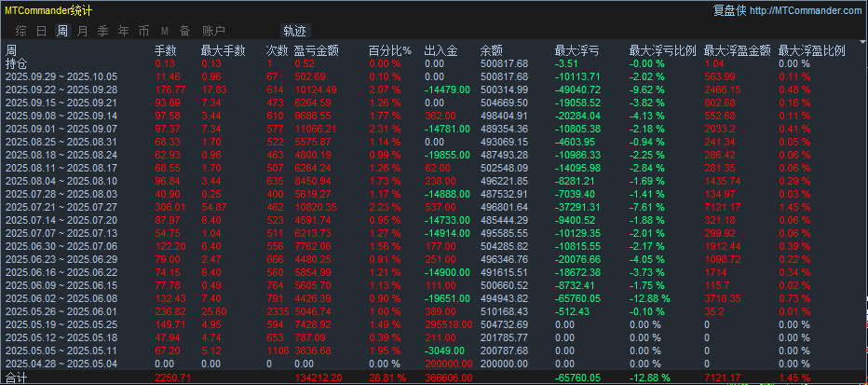
Task: Switch to the 币 symbol tab
Action: [144, 31]
